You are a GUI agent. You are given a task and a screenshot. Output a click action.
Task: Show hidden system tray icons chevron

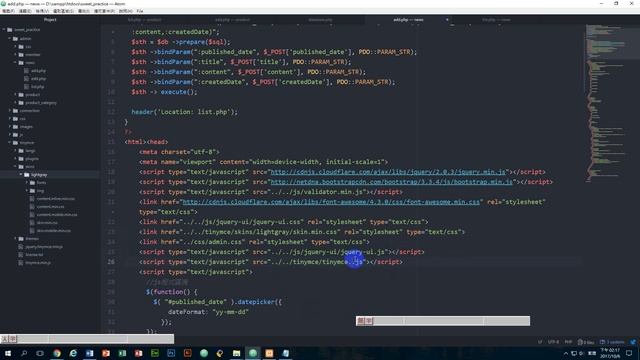[x=566, y=353]
